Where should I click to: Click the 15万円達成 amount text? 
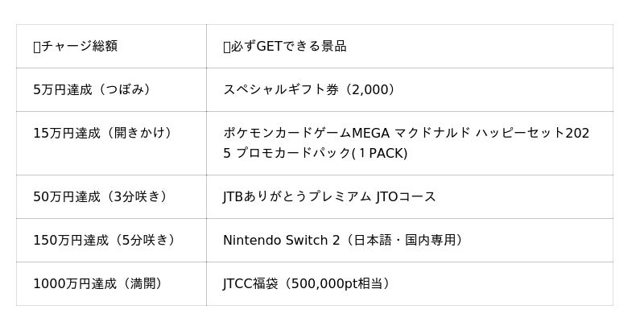click(64, 133)
